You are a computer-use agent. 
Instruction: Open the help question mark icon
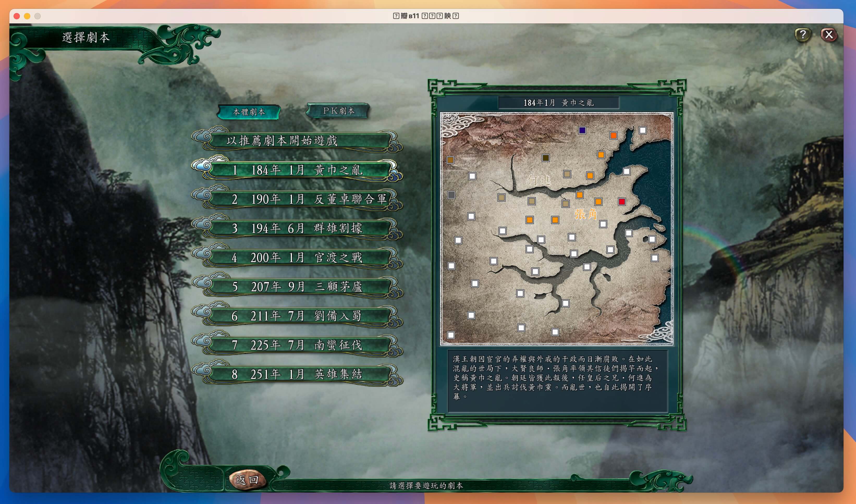(x=803, y=35)
